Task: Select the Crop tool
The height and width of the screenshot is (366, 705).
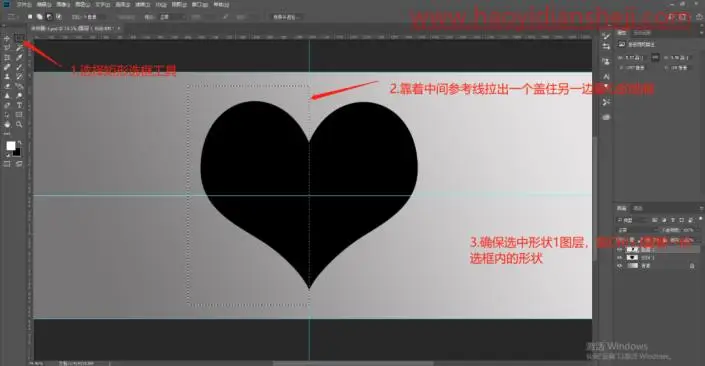Action: coord(7,58)
